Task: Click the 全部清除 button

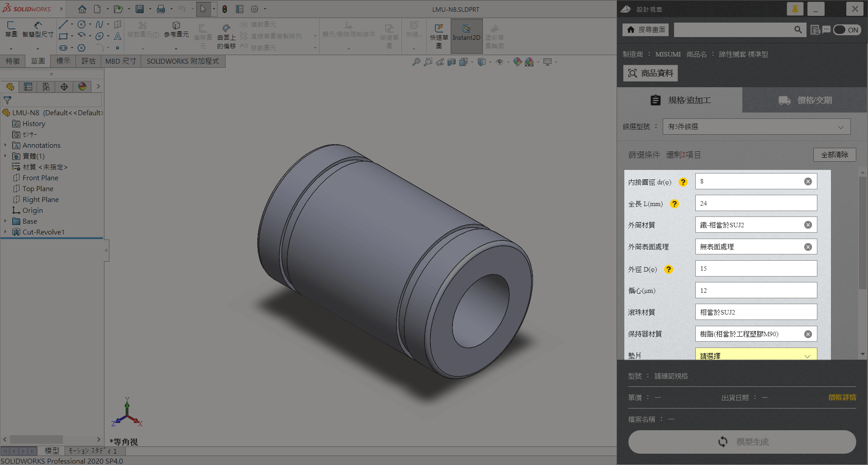Action: [x=835, y=155]
